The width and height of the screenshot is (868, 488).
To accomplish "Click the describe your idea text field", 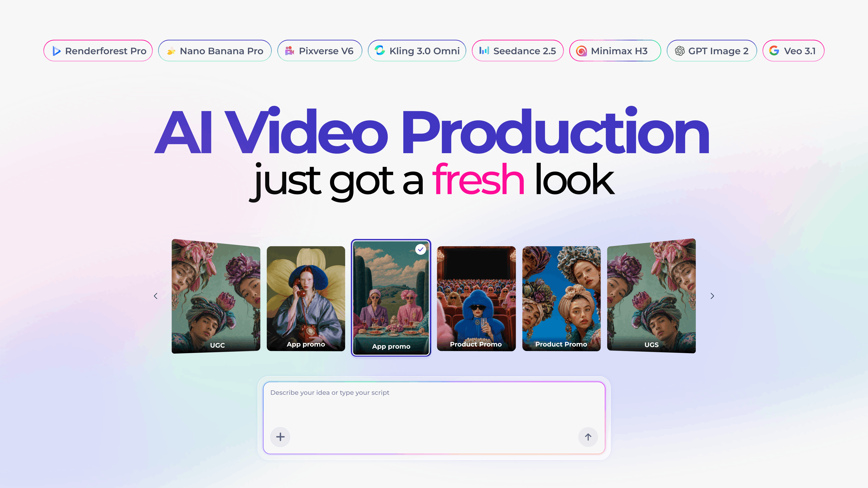I will 434,418.
